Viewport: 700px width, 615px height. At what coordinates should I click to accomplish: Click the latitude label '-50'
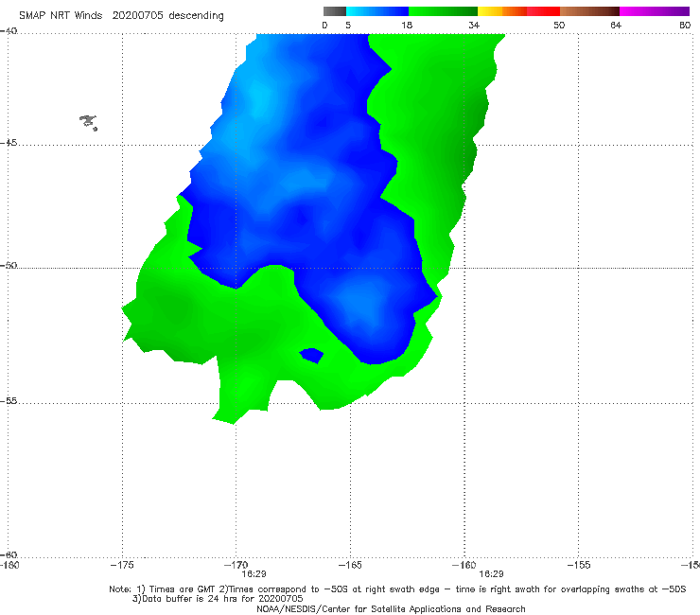[9, 265]
